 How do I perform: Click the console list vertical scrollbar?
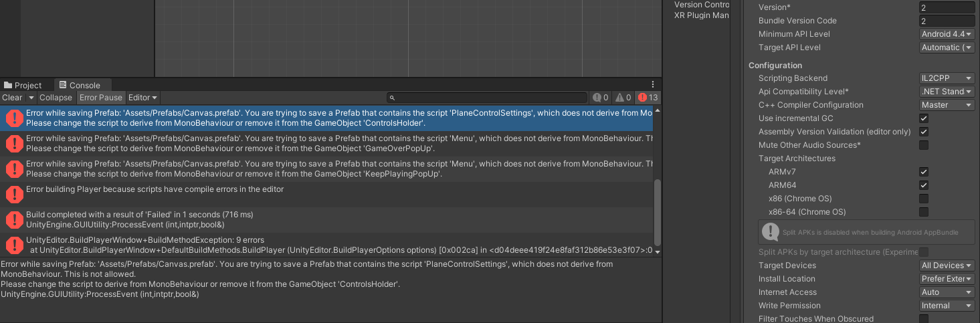658,213
